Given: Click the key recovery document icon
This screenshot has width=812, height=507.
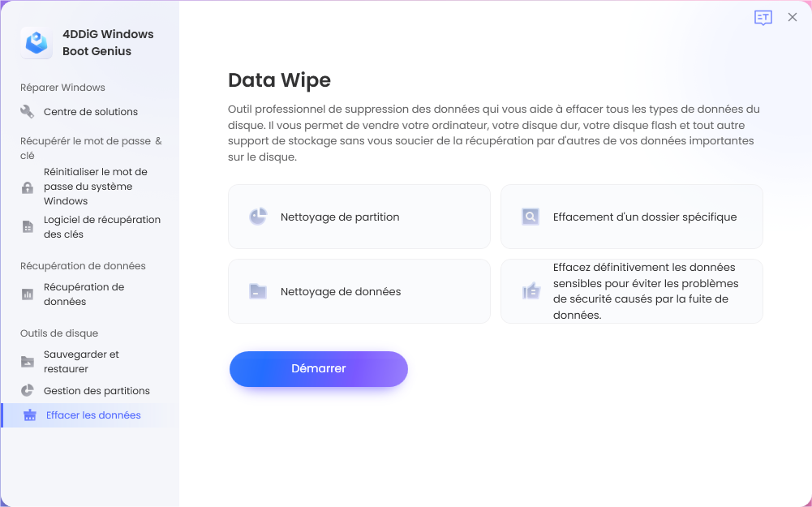Looking at the screenshot, I should [x=28, y=227].
